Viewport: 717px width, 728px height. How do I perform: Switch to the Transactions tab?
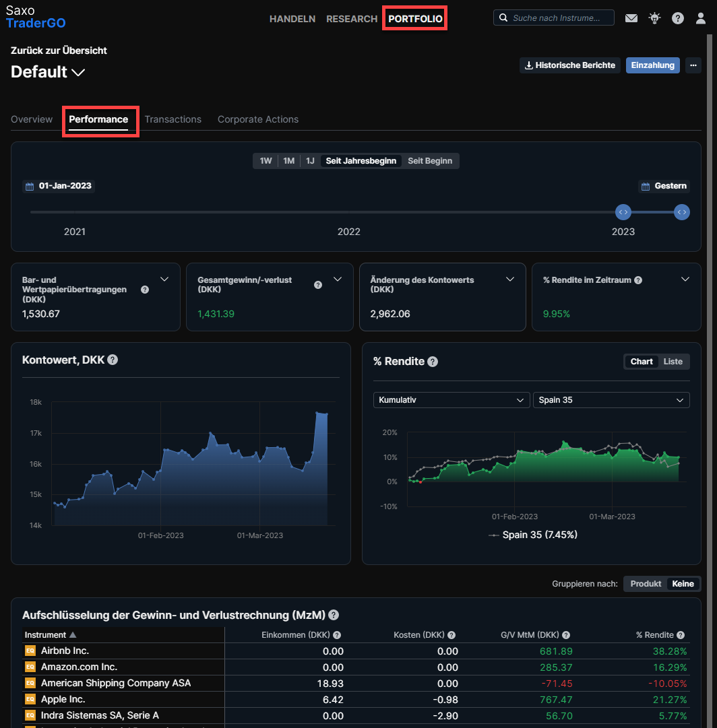173,119
